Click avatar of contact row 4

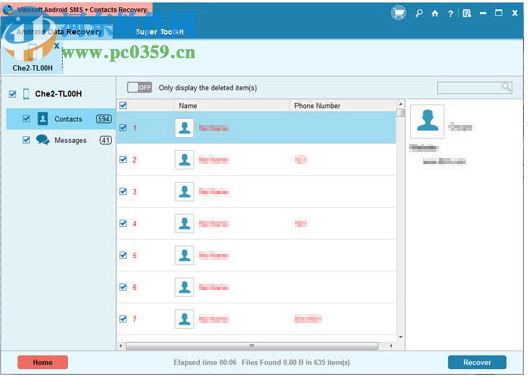tap(184, 224)
